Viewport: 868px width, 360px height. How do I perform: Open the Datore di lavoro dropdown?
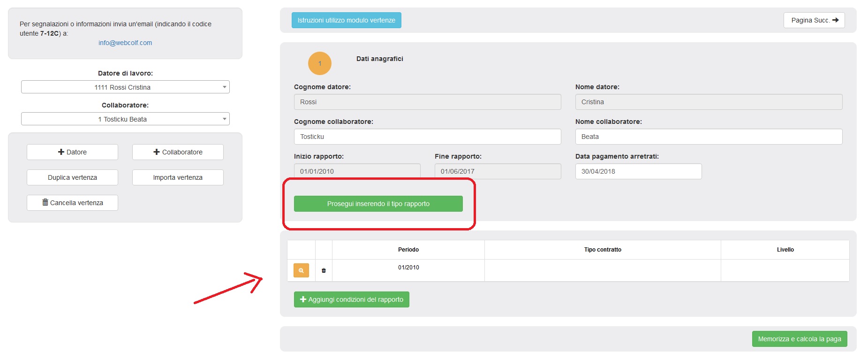[125, 87]
